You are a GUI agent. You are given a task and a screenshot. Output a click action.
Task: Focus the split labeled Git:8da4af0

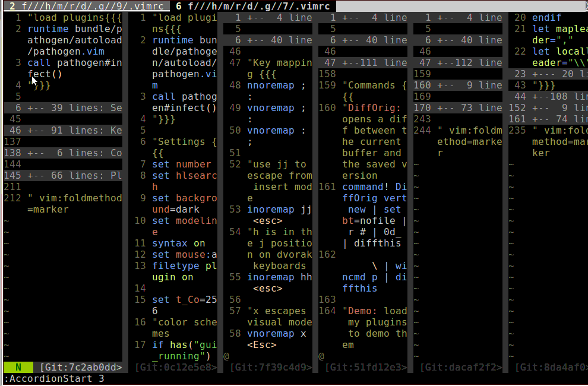(551, 367)
